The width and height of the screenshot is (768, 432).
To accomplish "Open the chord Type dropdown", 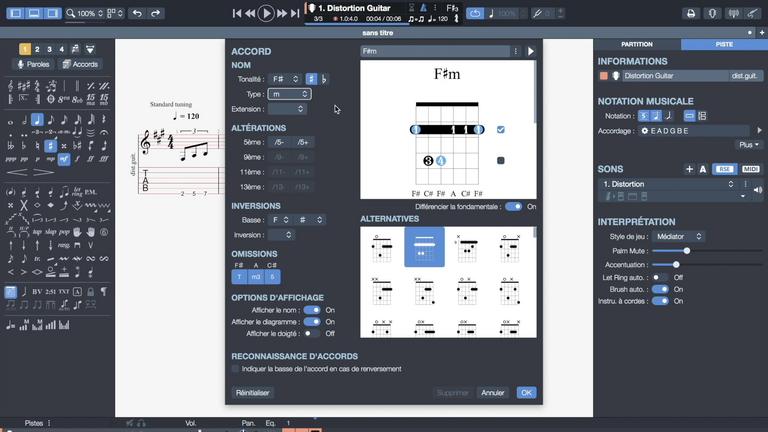I will pyautogui.click(x=290, y=94).
